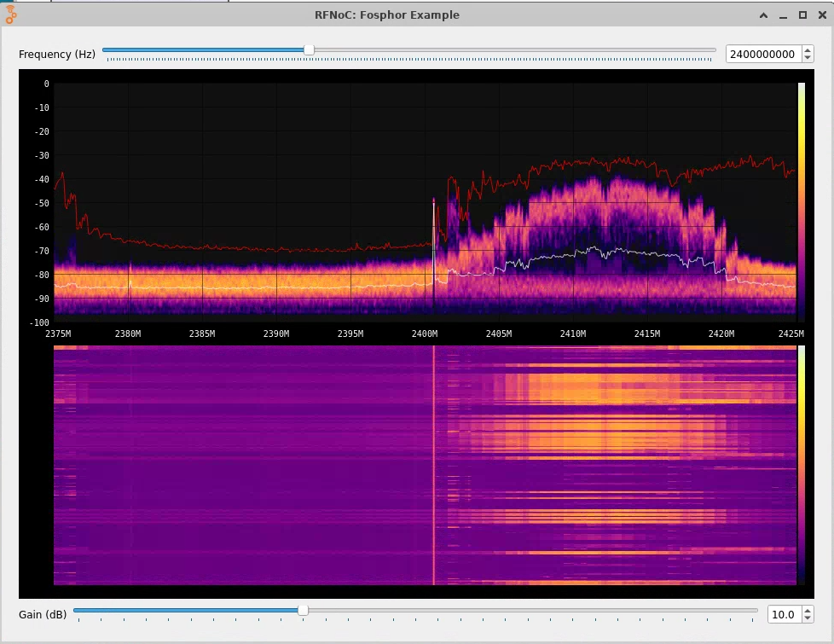Click the shade window up-arrow button
Image resolution: width=834 pixels, height=644 pixels.
(765, 15)
